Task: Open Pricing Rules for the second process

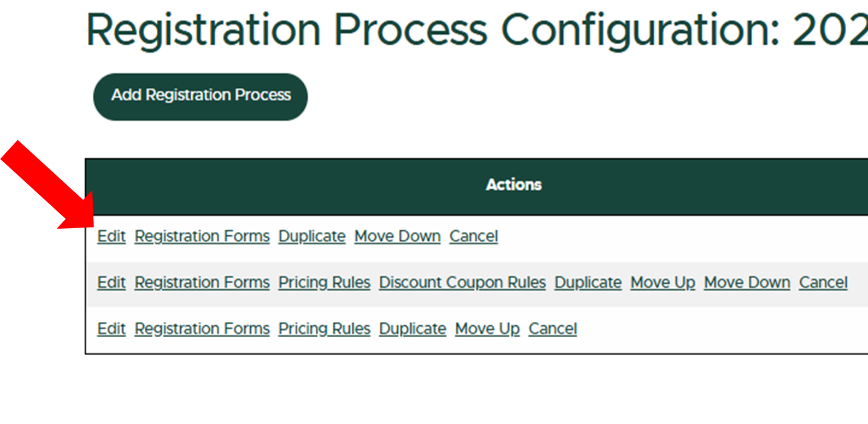Action: pos(323,282)
